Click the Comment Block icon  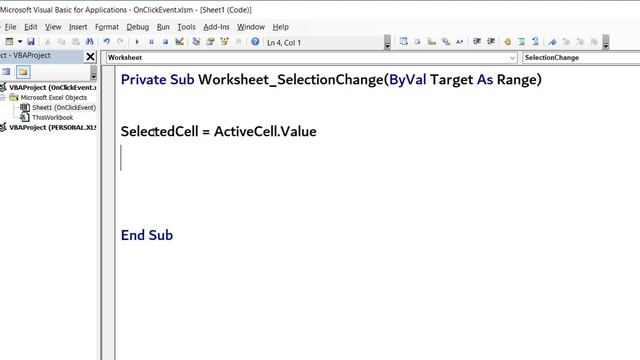coord(521,42)
